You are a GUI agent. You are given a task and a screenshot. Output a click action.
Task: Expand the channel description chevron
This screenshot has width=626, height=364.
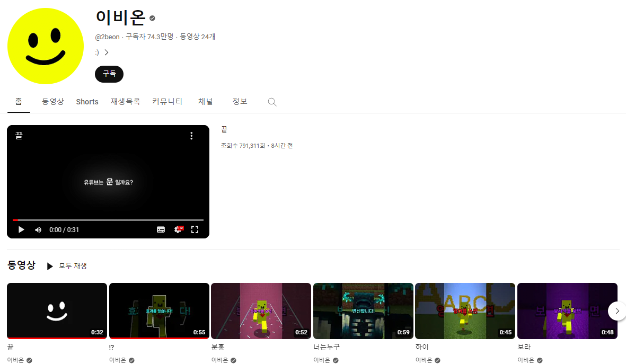tap(106, 52)
